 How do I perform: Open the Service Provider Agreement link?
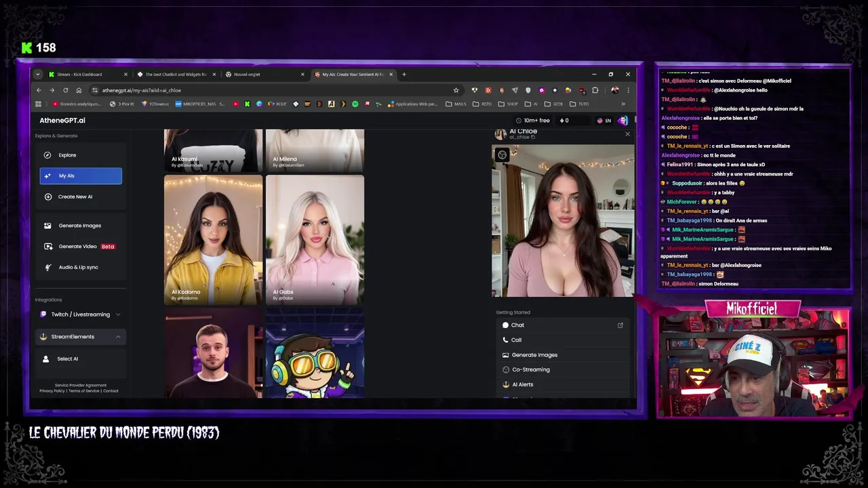(x=81, y=385)
